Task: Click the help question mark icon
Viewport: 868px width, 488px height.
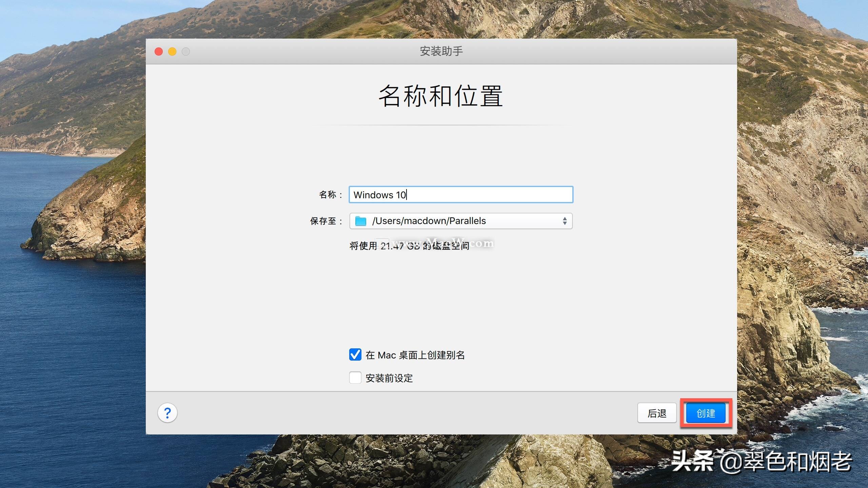Action: (x=167, y=413)
